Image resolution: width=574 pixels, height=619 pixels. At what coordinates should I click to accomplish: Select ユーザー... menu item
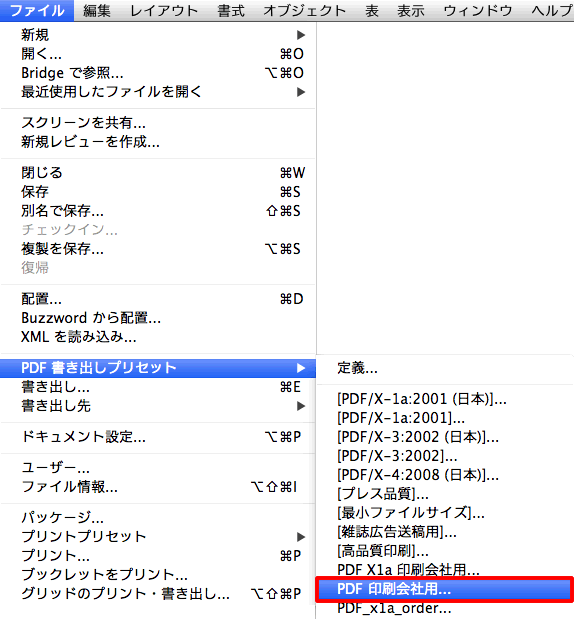click(158, 468)
